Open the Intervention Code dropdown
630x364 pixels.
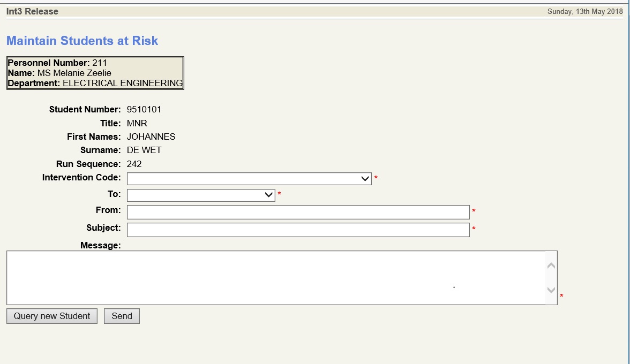(249, 179)
